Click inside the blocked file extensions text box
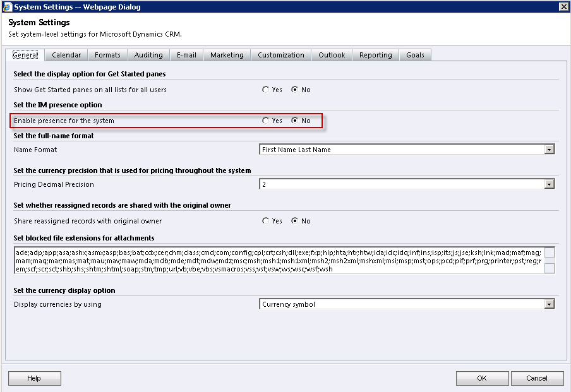571x392 pixels. 278,261
